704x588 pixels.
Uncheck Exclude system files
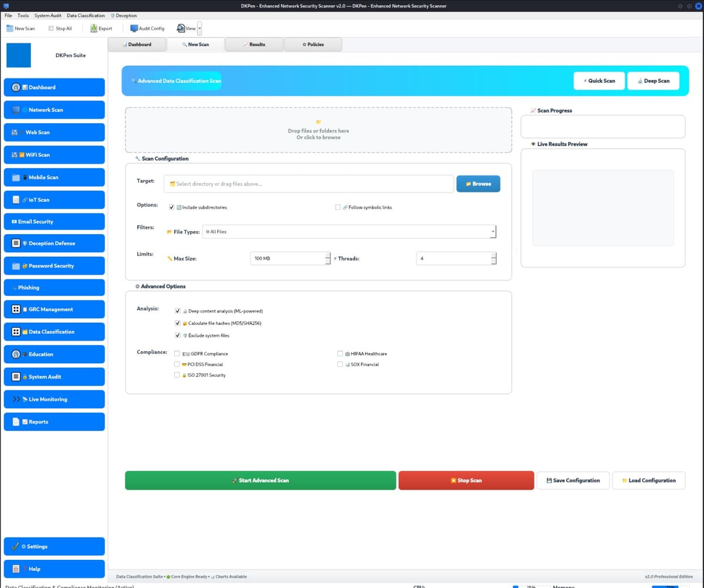point(177,335)
